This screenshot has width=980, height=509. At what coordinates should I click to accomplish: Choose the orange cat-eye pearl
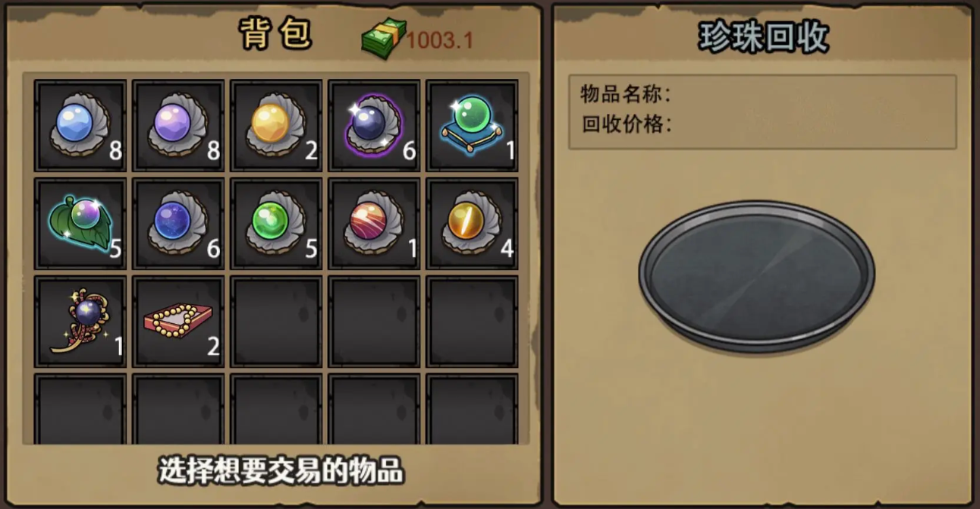click(x=472, y=224)
